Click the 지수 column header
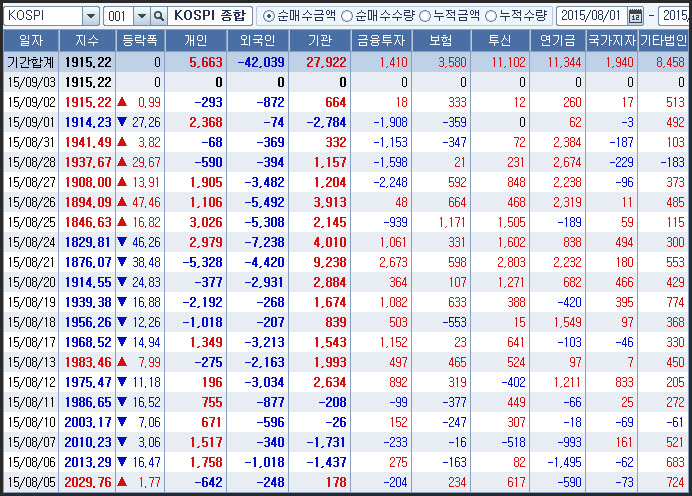The width and height of the screenshot is (692, 496). tap(87, 41)
